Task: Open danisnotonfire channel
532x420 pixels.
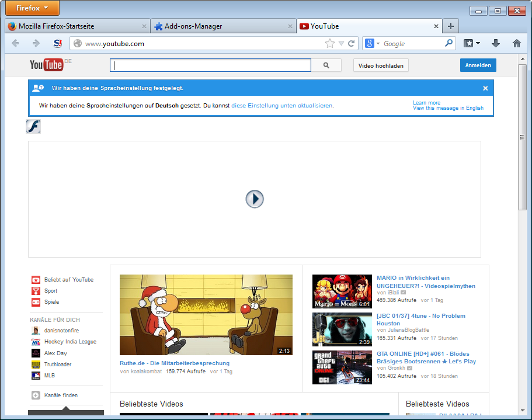Action: [x=61, y=331]
